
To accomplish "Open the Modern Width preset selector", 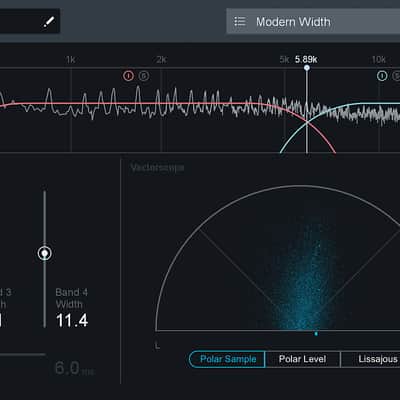I will tap(313, 21).
